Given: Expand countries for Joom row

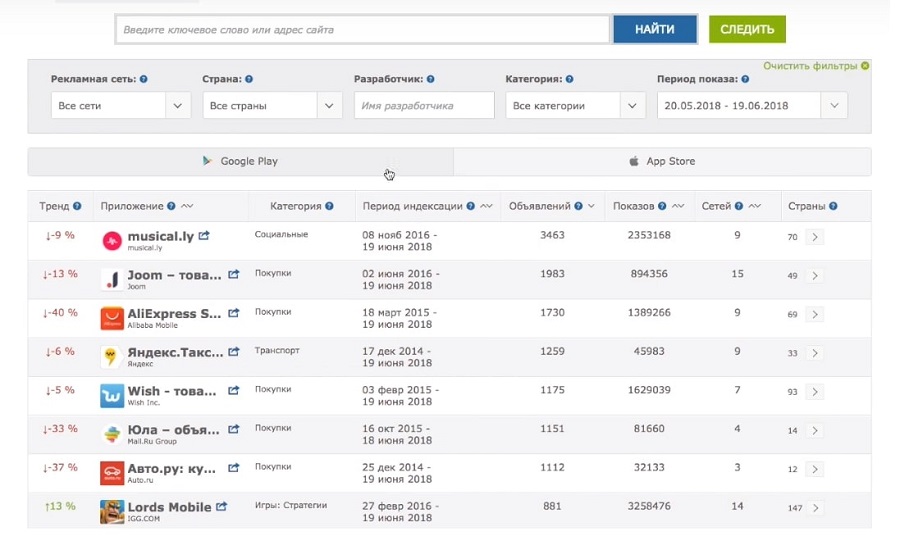Looking at the screenshot, I should click(x=814, y=276).
